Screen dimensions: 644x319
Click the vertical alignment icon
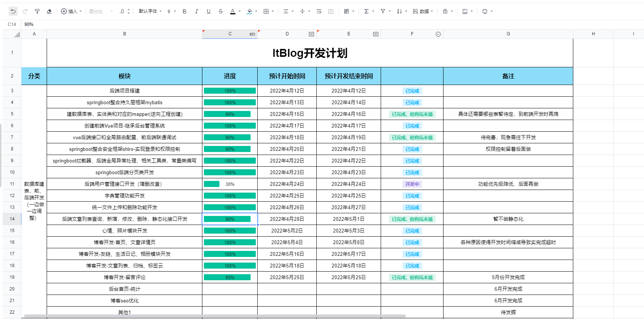(x=302, y=11)
